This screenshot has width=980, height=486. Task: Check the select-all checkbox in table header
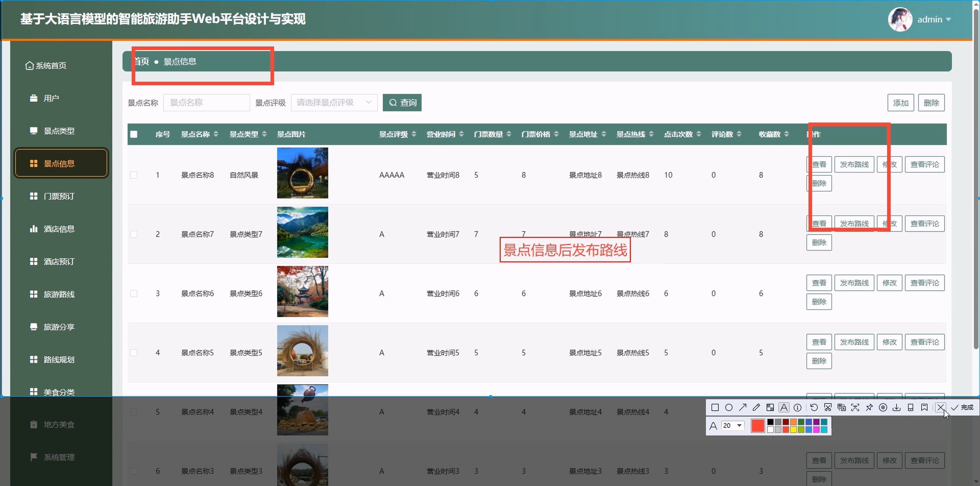click(x=134, y=134)
